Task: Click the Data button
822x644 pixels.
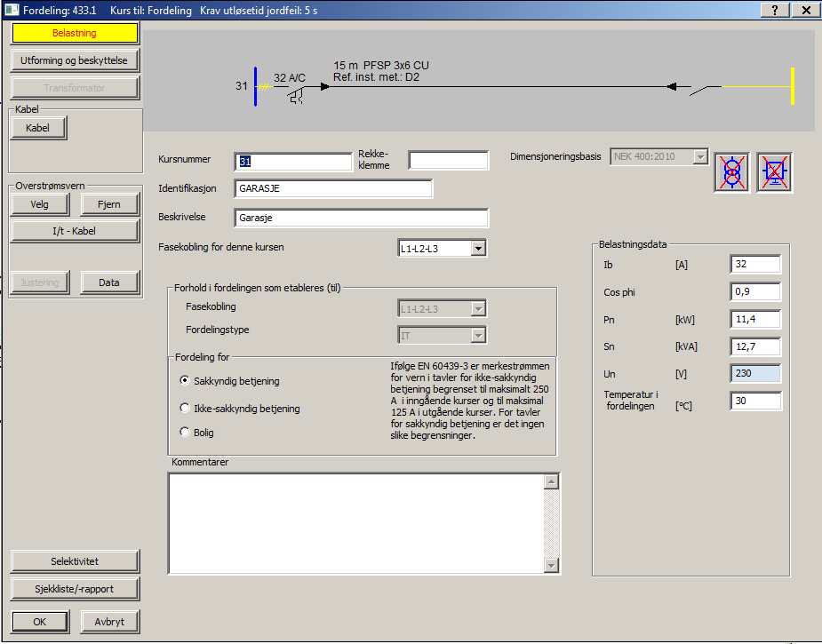Action: pos(109,282)
